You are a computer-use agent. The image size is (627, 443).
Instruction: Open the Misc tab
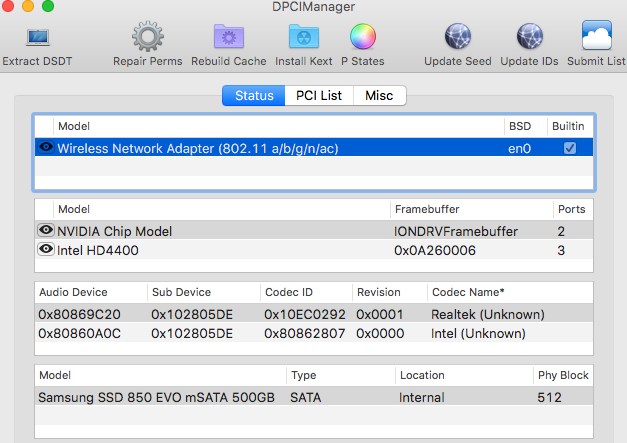tap(379, 96)
